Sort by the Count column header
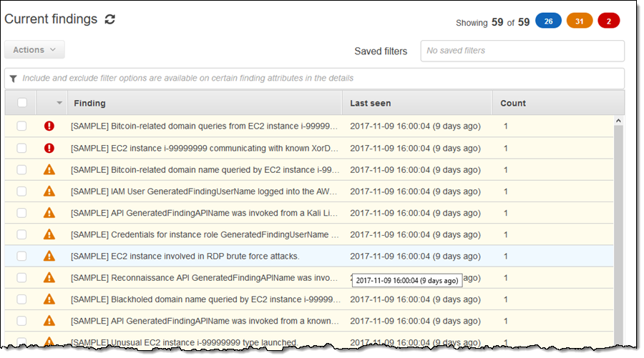 click(513, 103)
